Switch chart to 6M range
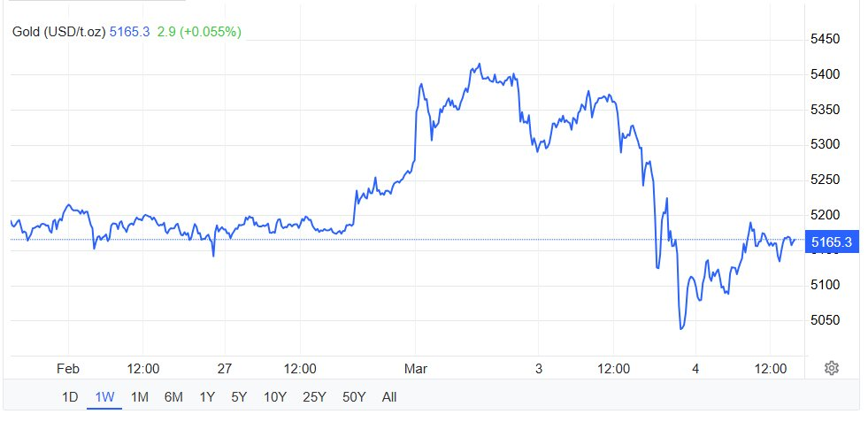This screenshot has height=437, width=868. click(x=173, y=397)
